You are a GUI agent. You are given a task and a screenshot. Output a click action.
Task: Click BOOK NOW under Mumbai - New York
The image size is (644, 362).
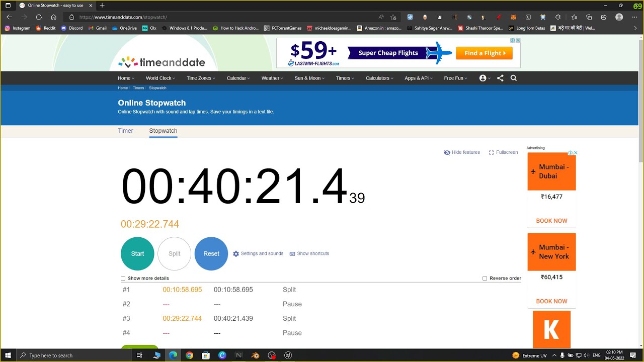pos(551,301)
